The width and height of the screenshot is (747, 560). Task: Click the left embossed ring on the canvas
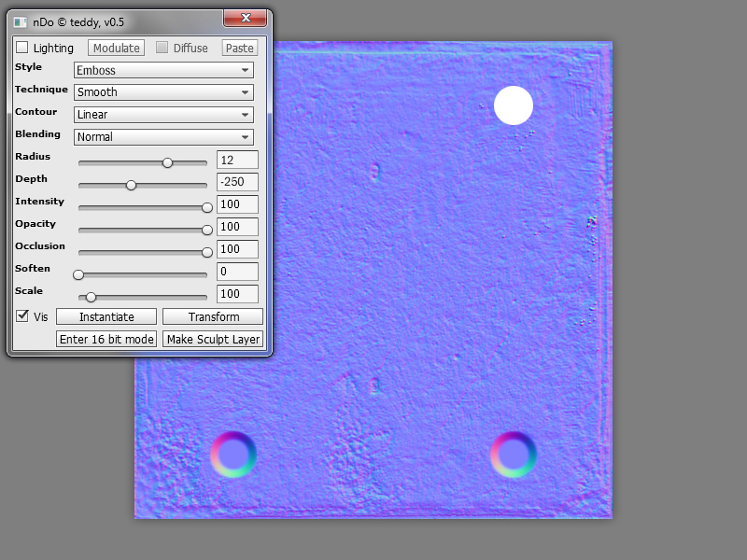(x=233, y=455)
